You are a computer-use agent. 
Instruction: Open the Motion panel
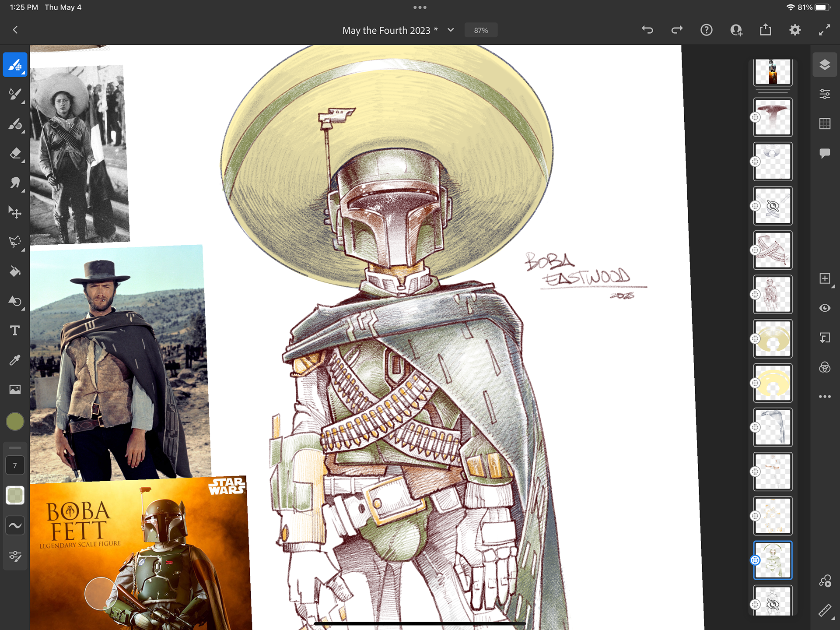(x=825, y=581)
